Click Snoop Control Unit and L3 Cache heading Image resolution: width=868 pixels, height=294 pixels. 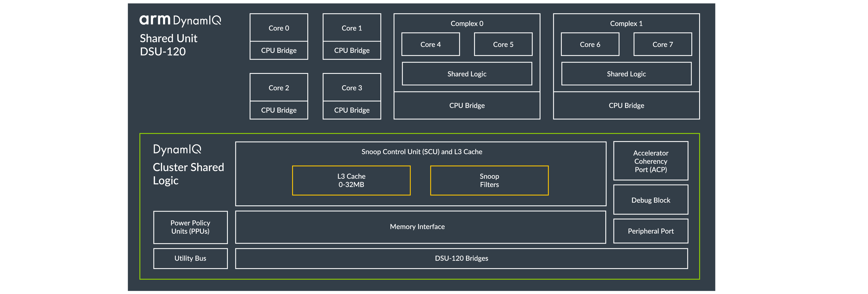pyautogui.click(x=422, y=152)
